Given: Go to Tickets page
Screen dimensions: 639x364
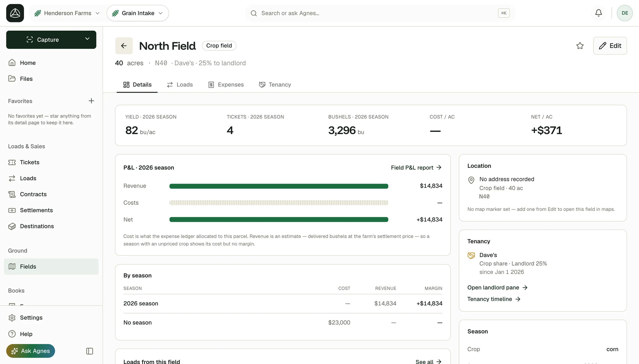Looking at the screenshot, I should pos(51,162).
